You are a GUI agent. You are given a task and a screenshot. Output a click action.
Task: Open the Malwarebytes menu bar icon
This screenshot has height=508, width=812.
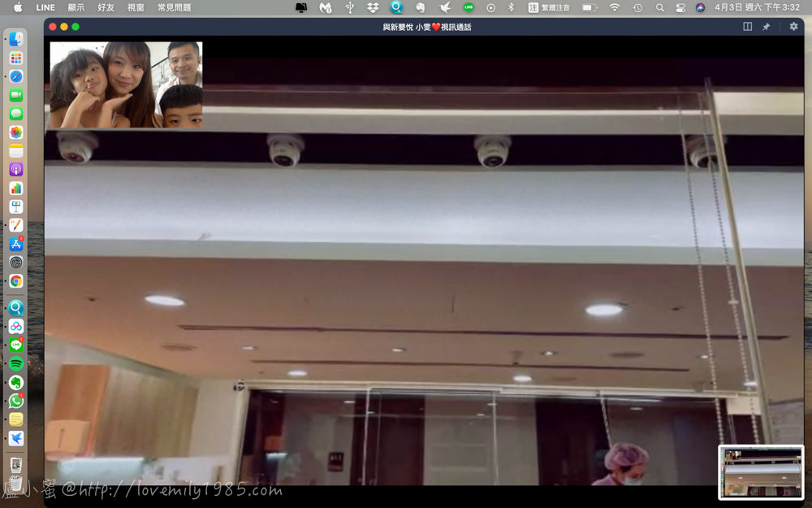point(326,7)
